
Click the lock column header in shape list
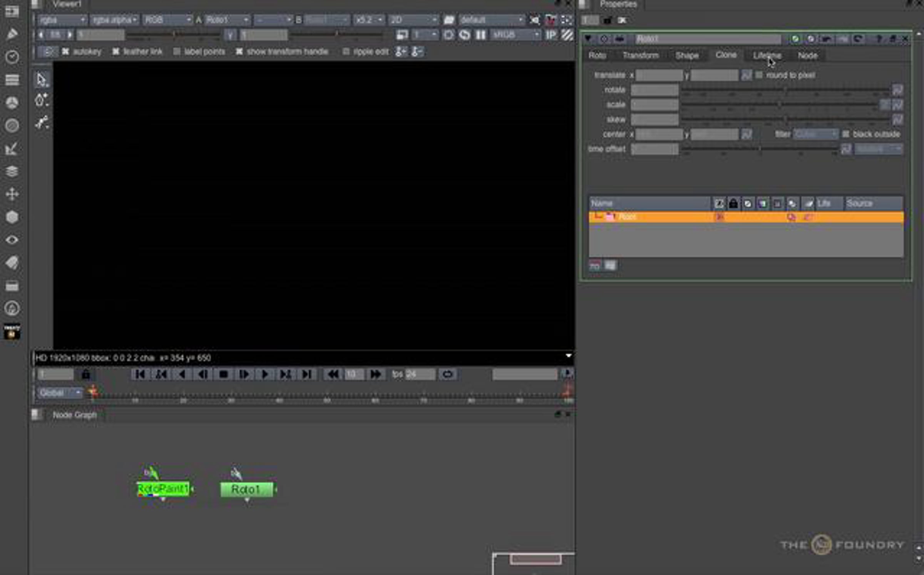733,203
